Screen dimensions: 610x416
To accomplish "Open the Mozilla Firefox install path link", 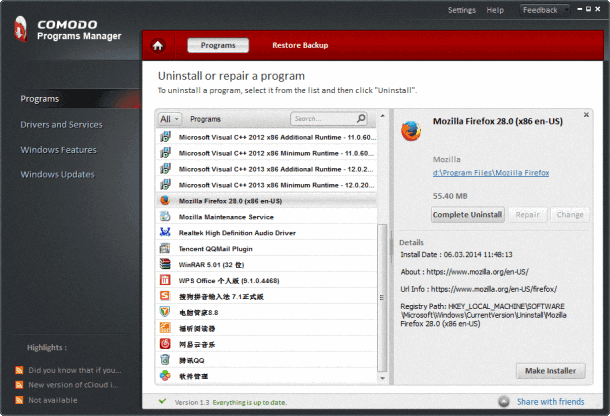I will [x=491, y=173].
